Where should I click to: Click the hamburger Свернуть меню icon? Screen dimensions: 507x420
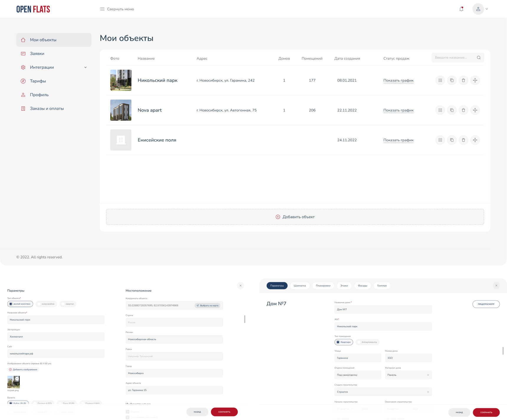click(x=102, y=9)
